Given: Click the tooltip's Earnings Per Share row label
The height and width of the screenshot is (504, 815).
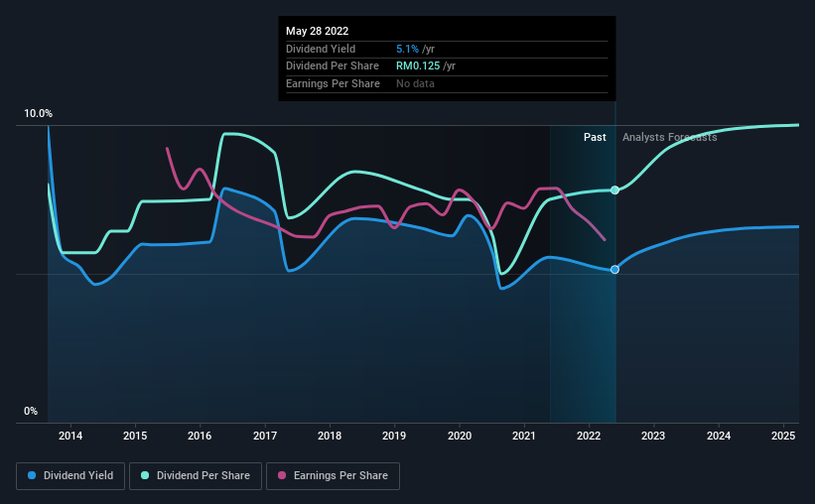Looking at the screenshot, I should (333, 83).
